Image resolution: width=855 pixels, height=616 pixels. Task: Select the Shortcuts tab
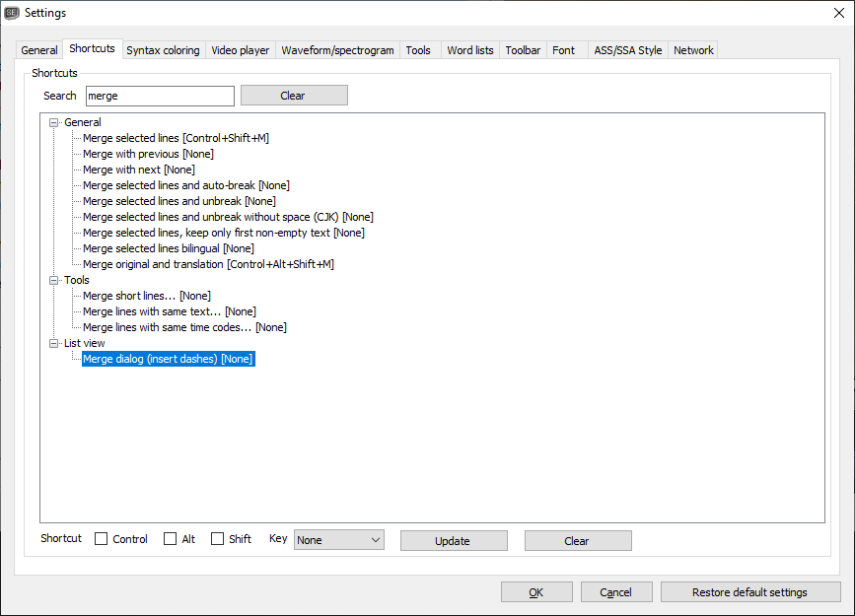pos(92,48)
